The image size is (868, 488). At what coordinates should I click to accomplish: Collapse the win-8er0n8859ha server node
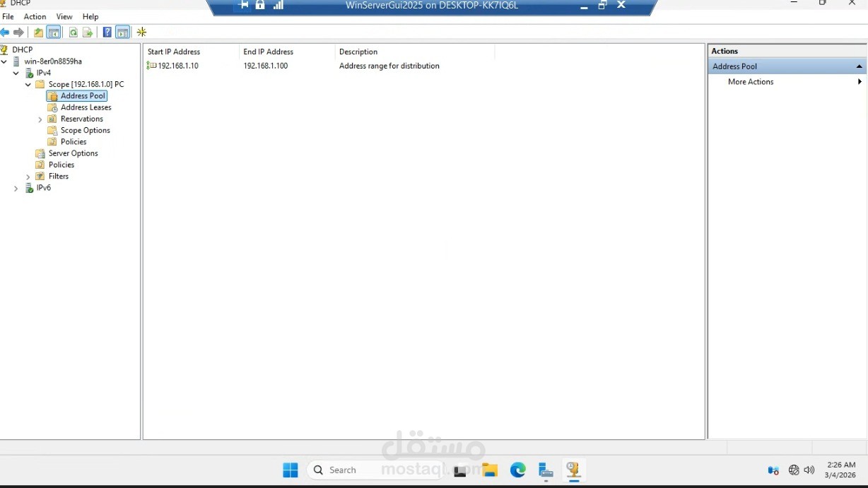coord(4,61)
